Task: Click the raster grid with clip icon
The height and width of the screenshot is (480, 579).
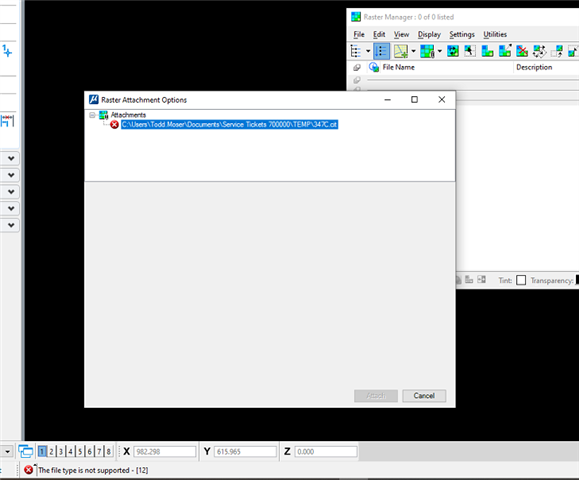Action: click(427, 51)
